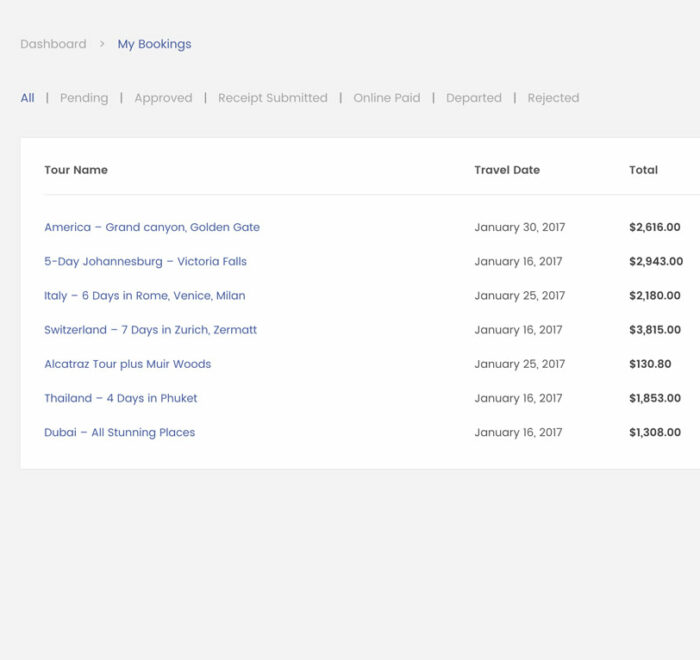This screenshot has height=660, width=700.
Task: Open America – Grand canyon, Golden Gate tour
Action: [x=152, y=227]
